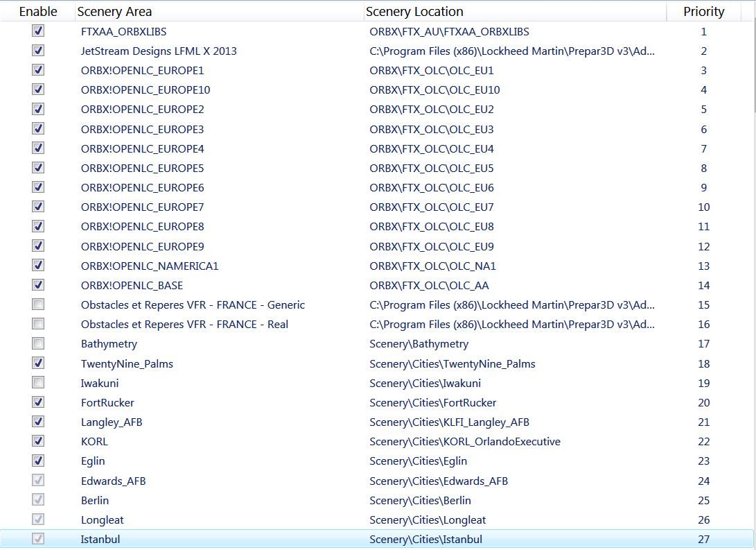The image size is (756, 550).
Task: Click location Scenery\Cities\KORL_OrlandoExecutive
Action: click(x=465, y=441)
